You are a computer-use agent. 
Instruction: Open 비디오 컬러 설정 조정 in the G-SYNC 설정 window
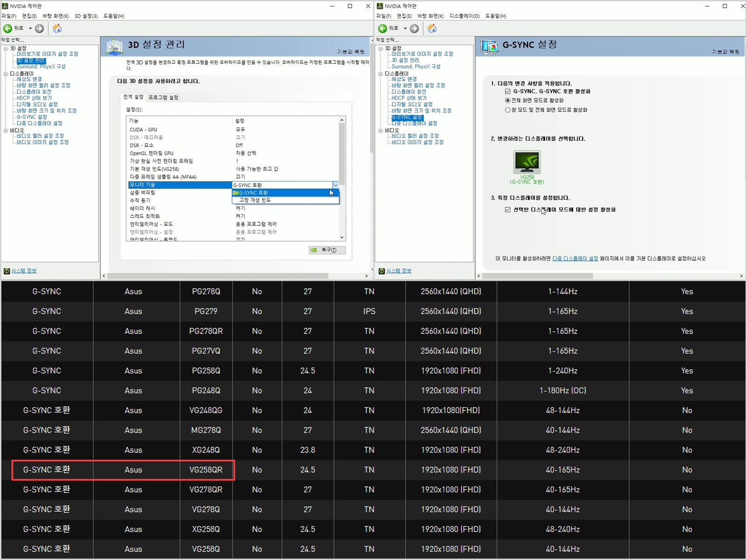(x=415, y=136)
